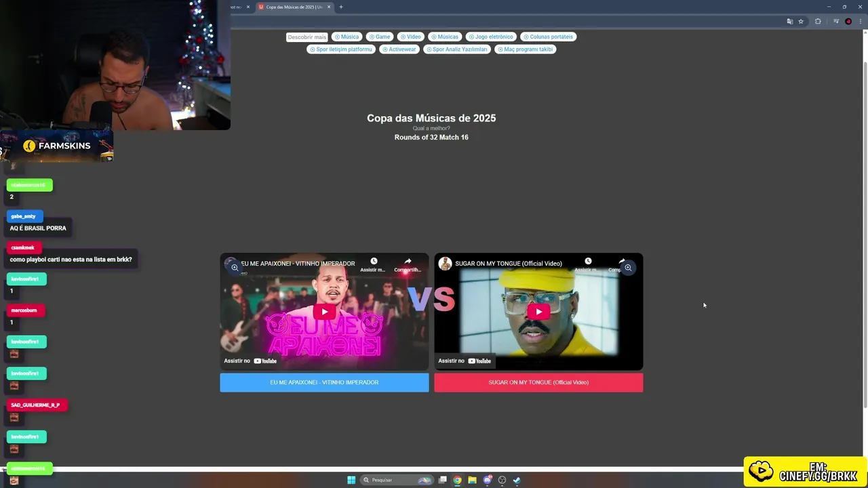
Task: Open media controls icon in Chrome toolbar
Action: tap(836, 22)
